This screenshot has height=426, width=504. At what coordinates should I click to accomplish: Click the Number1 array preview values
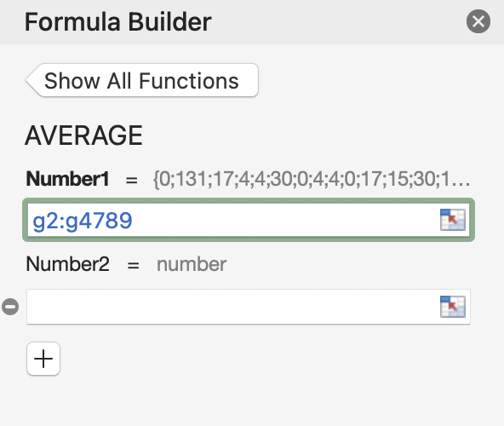pos(312,179)
